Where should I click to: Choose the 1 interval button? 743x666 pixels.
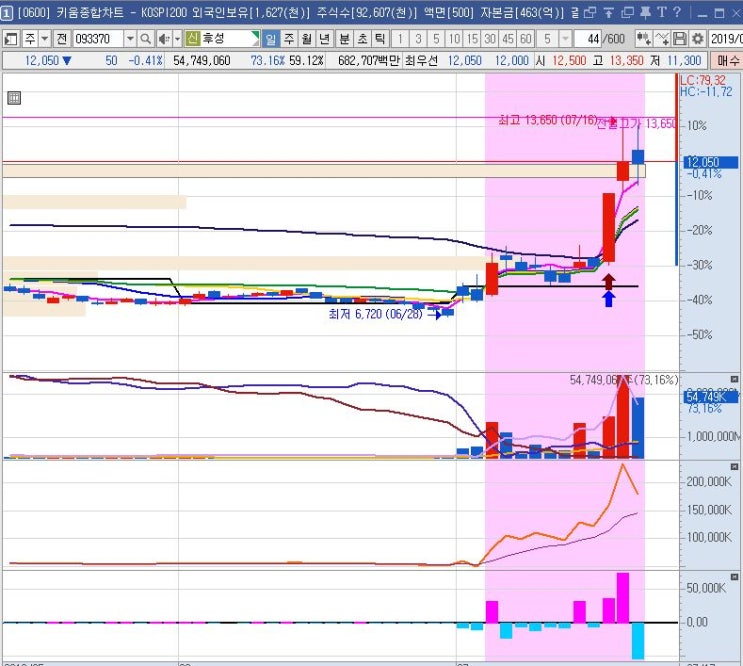pyautogui.click(x=400, y=39)
